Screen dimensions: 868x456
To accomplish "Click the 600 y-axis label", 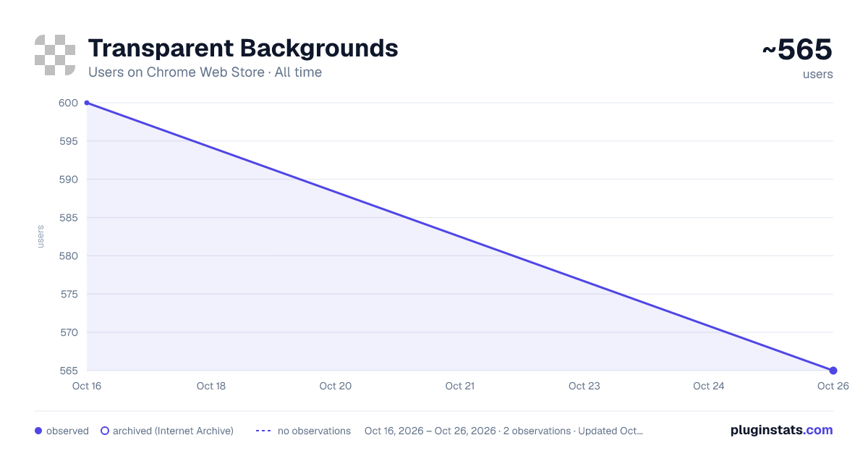I will (68, 103).
